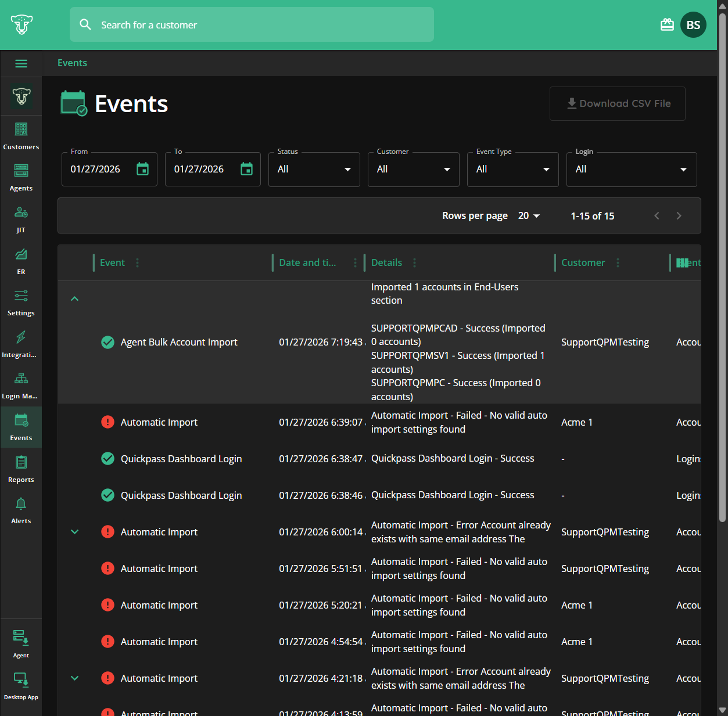Click date '01/27/2026 5:20:21' cell
The width and height of the screenshot is (728, 716).
pyautogui.click(x=321, y=605)
